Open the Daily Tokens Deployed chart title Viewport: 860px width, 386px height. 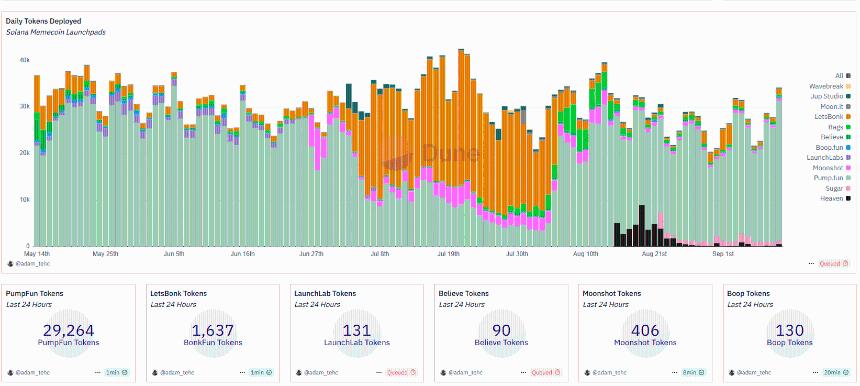click(x=43, y=21)
